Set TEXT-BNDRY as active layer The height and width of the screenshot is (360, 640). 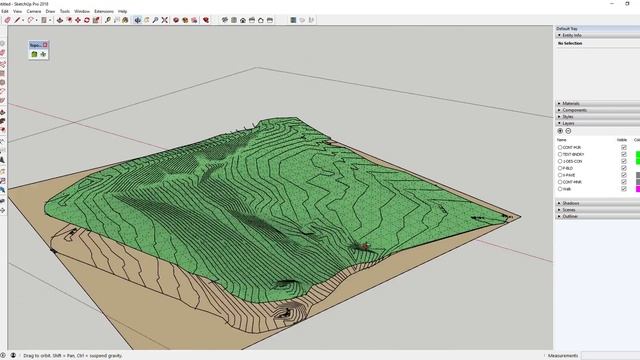(x=560, y=154)
